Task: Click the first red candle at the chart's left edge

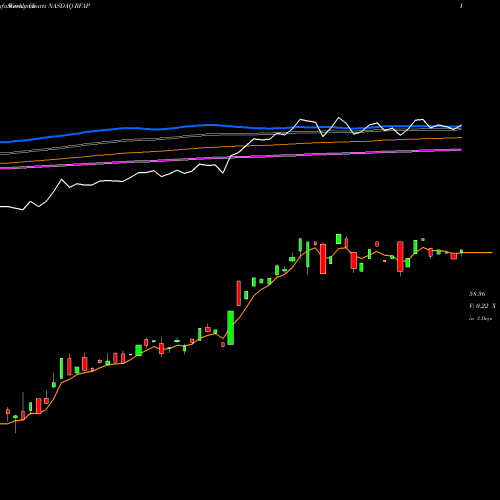Action: 8,412
